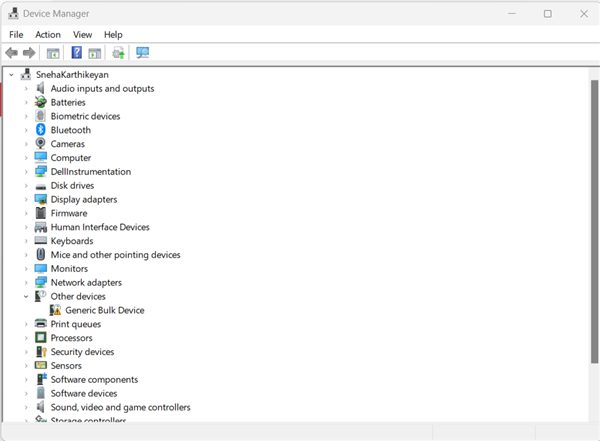Image resolution: width=600 pixels, height=441 pixels.
Task: Expand the Disk drives category chevron
Action: (26, 186)
